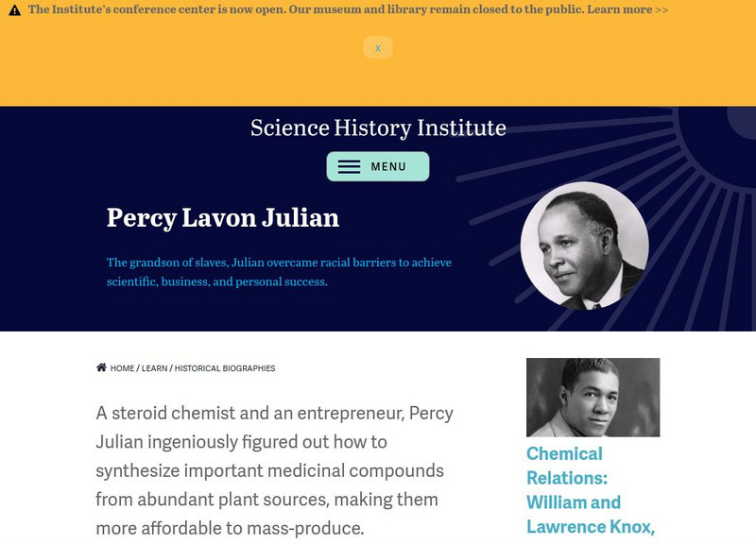The image size is (756, 544).
Task: Navigate via the HOME breadcrumb
Action: point(121,368)
